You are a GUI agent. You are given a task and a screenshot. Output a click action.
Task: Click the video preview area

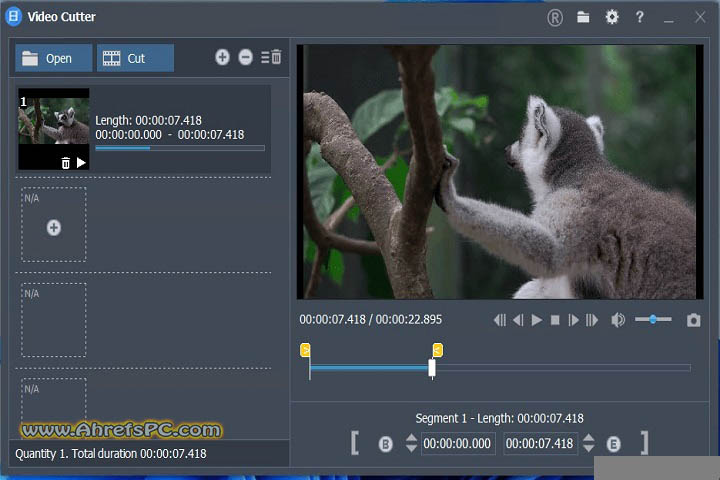point(500,172)
